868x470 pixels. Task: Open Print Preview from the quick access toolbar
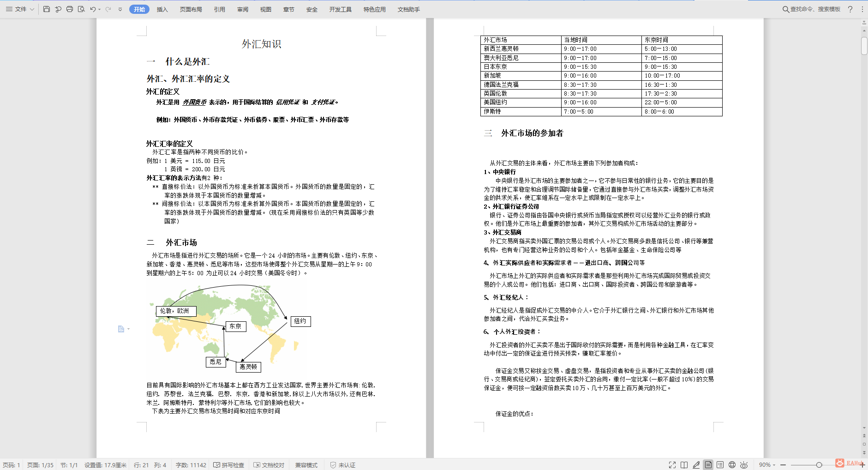(82, 9)
